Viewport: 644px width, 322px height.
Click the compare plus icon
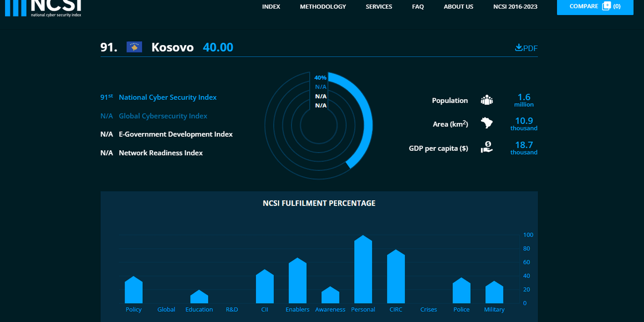point(606,6)
